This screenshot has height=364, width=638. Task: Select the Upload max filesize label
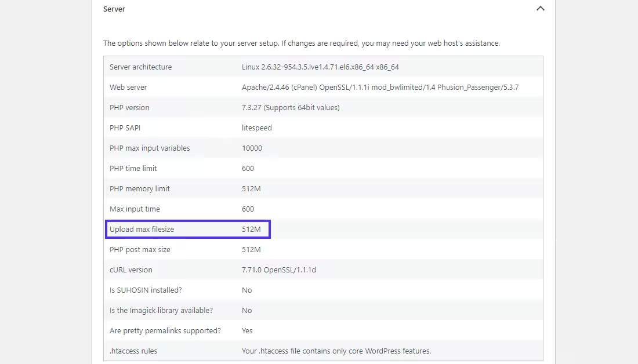(142, 230)
